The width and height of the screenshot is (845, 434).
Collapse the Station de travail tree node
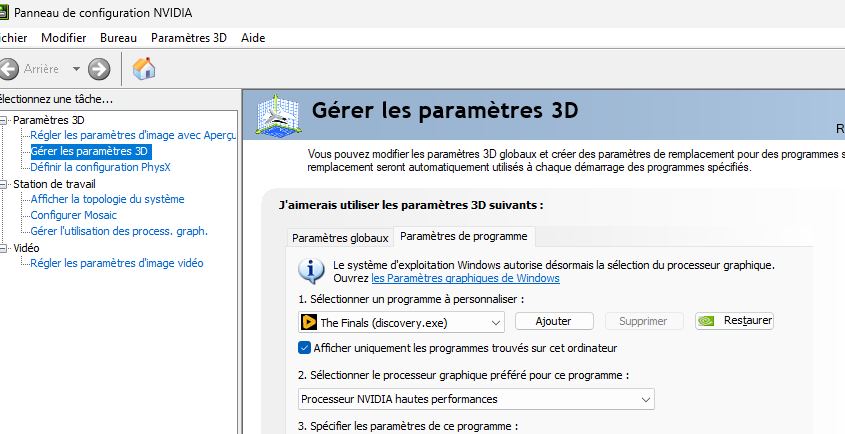pos(3,184)
